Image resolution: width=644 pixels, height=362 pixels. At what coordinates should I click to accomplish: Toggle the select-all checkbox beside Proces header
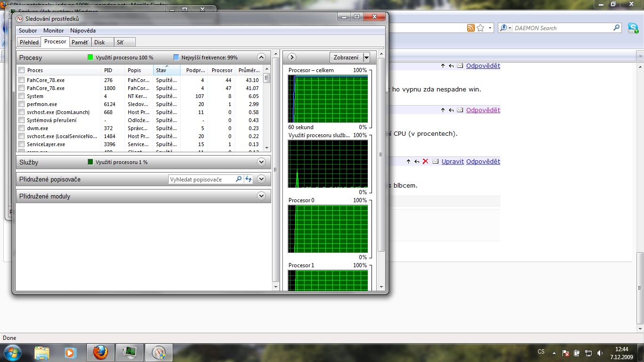21,70
